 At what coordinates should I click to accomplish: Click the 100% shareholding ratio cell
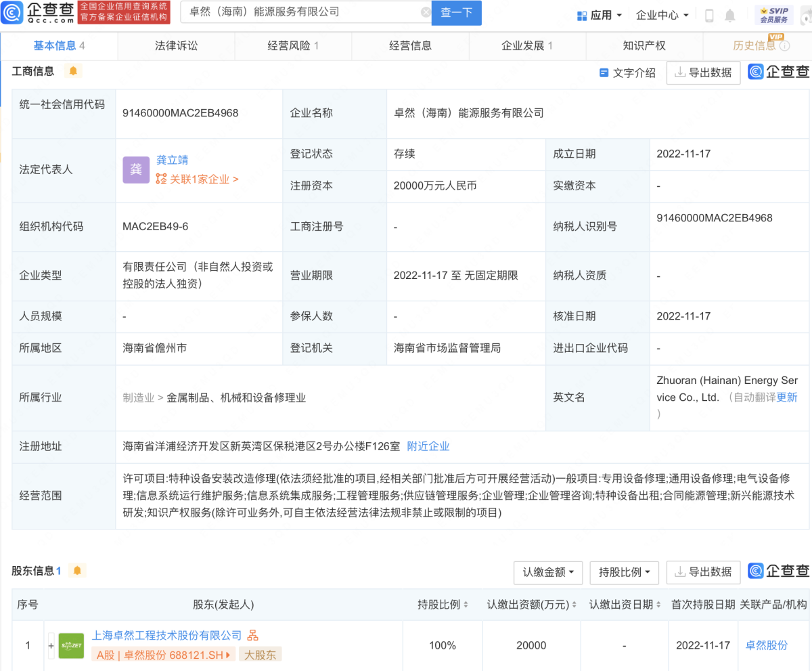pos(443,645)
